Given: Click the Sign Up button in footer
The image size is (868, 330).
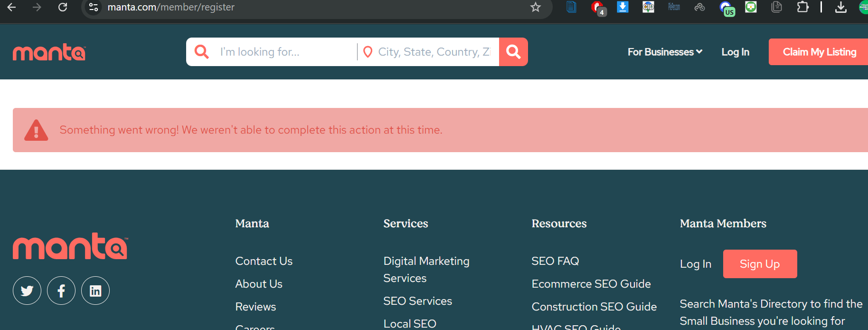Looking at the screenshot, I should pyautogui.click(x=760, y=264).
